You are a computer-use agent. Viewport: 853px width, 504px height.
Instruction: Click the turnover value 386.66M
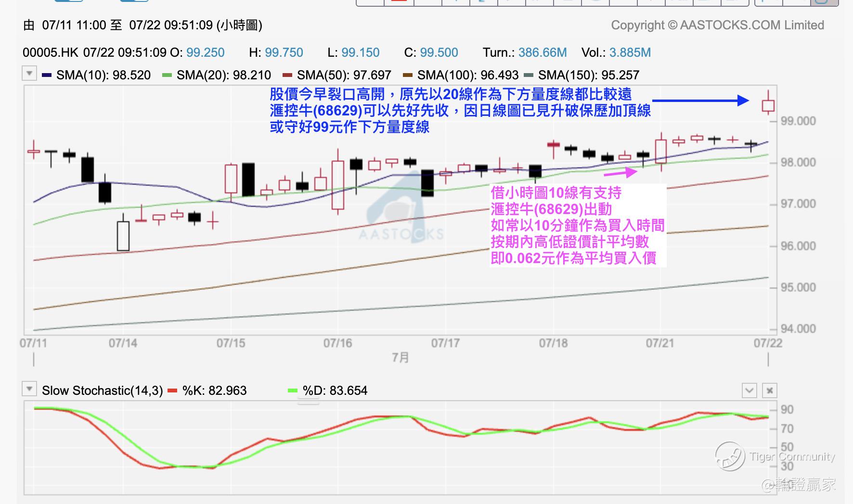pyautogui.click(x=543, y=52)
